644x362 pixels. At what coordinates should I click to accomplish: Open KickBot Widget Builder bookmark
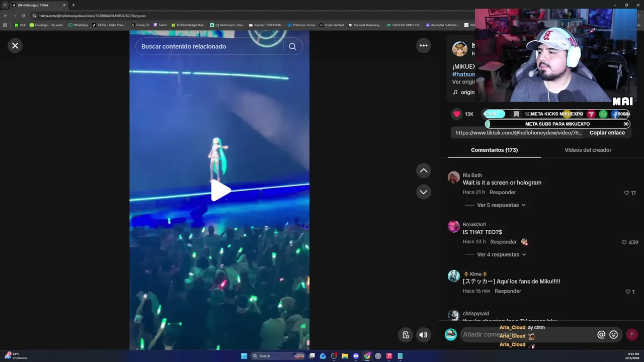click(188, 25)
